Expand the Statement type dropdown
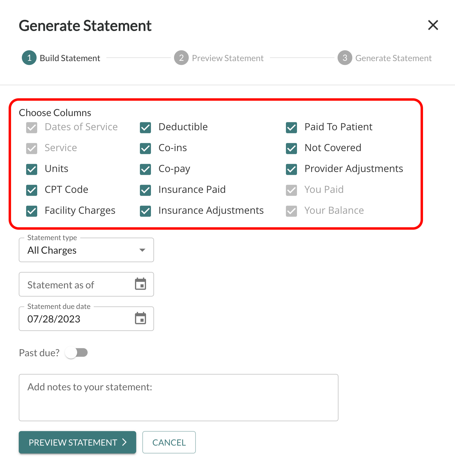The width and height of the screenshot is (455, 476). 86,250
